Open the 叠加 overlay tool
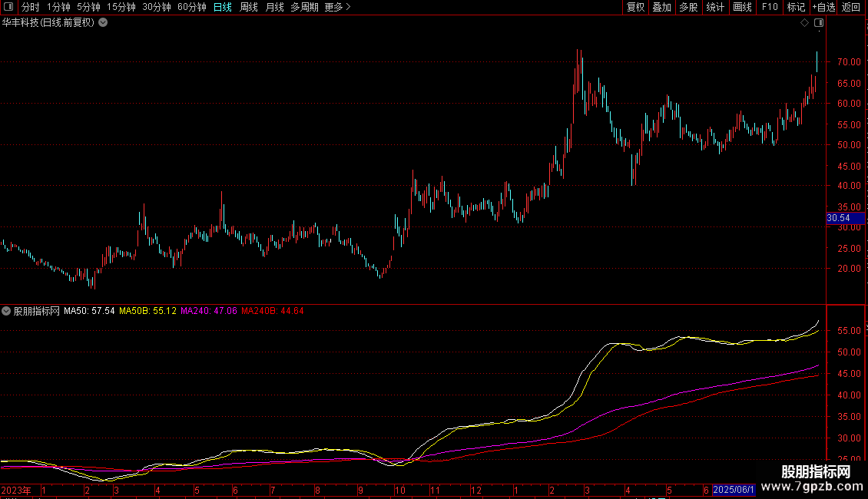This screenshot has width=868, height=499. 661,7
